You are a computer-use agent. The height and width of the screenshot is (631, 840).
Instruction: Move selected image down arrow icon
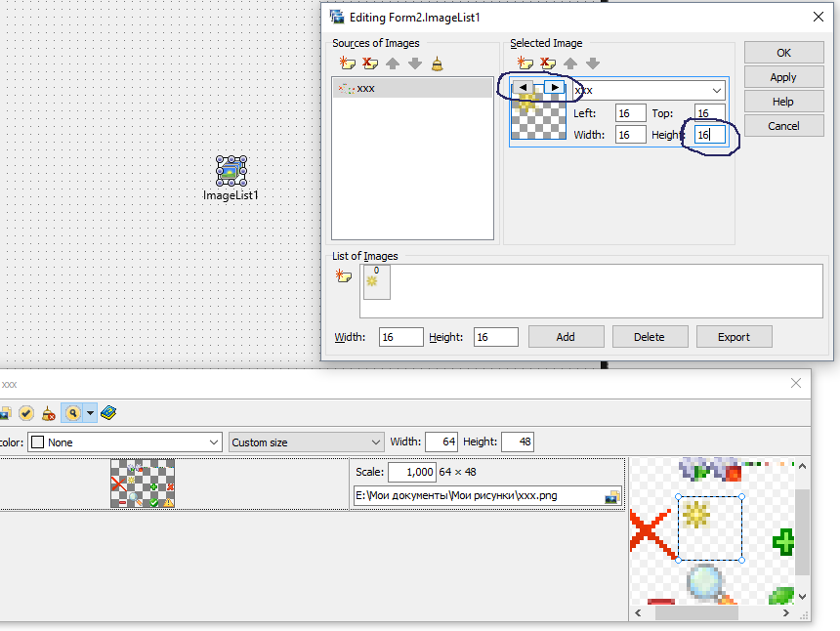pyautogui.click(x=593, y=63)
